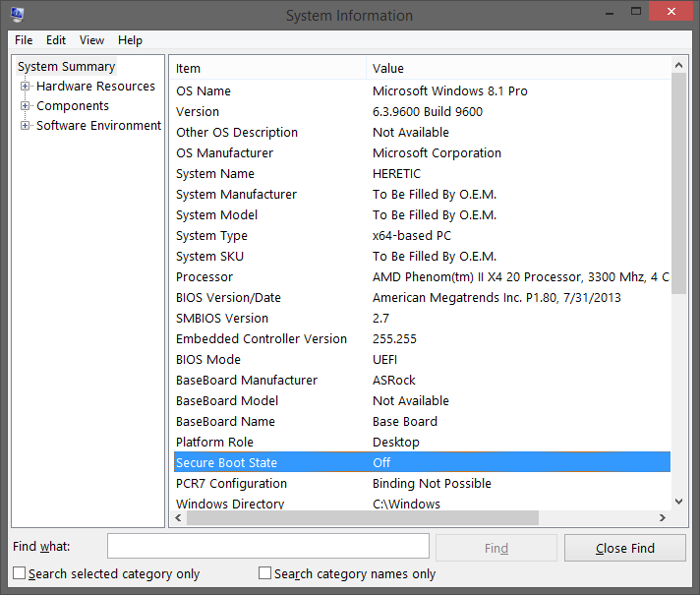Select the System SKU row
Image resolution: width=700 pixels, height=595 pixels.
coord(422,257)
